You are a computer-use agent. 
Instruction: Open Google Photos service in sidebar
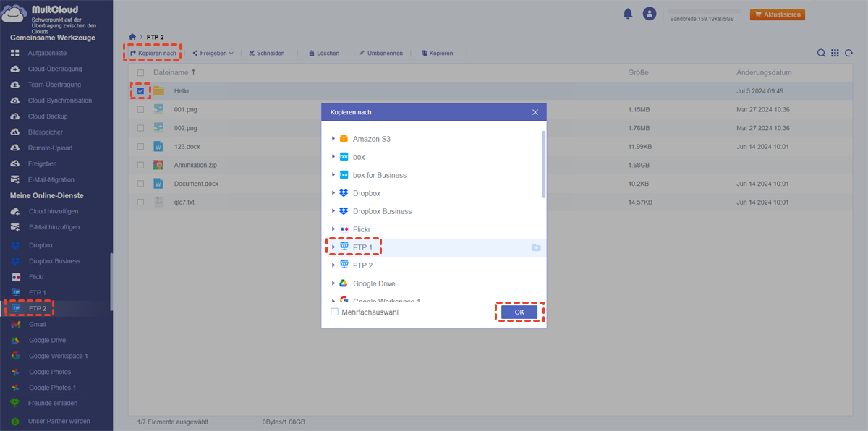coord(50,372)
